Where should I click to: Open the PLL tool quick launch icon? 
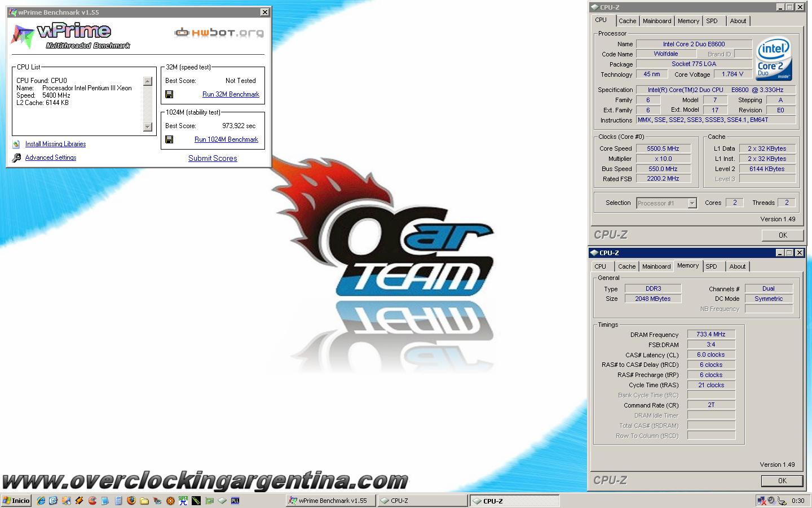click(235, 501)
